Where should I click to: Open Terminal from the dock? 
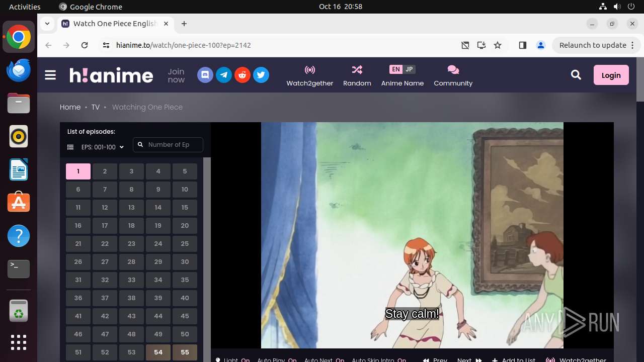pyautogui.click(x=19, y=269)
